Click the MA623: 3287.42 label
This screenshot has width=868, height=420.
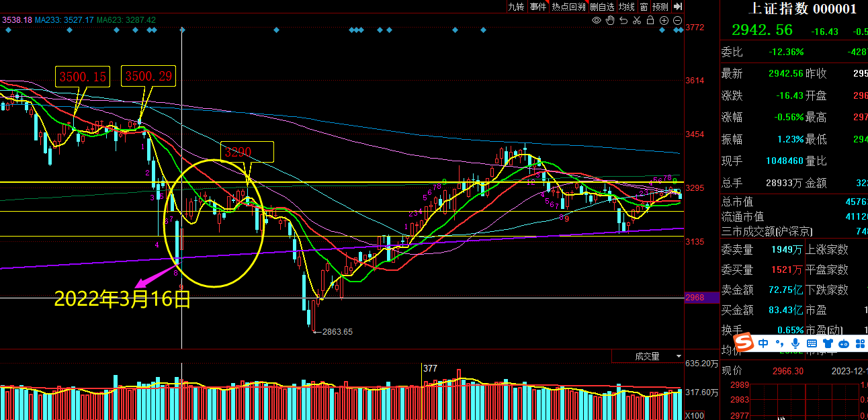point(126,20)
